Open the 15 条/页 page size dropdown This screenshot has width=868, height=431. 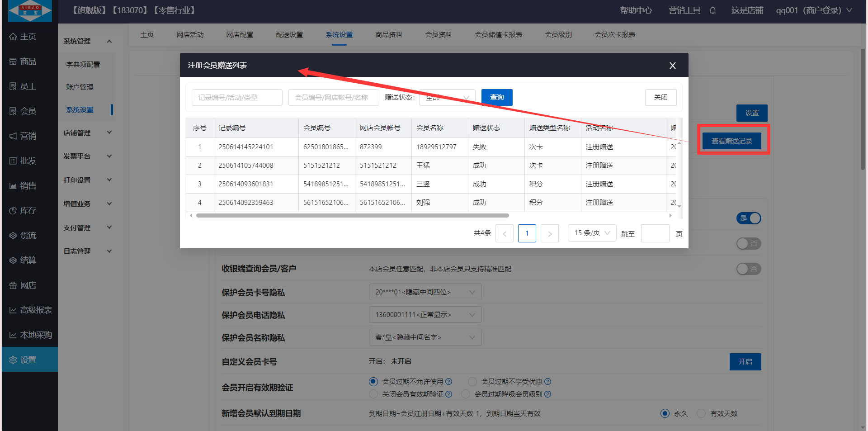[592, 233]
